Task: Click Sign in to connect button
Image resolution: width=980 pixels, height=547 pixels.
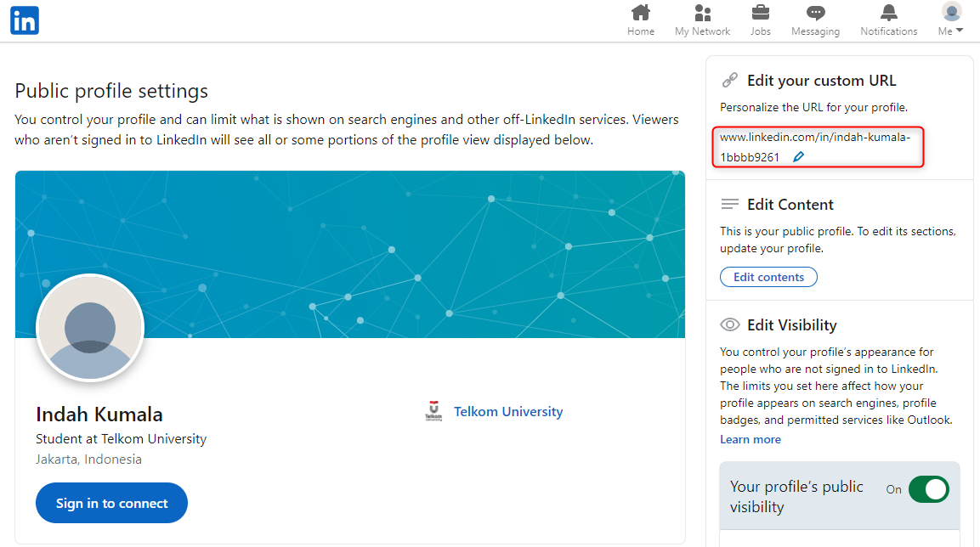Action: pyautogui.click(x=112, y=503)
